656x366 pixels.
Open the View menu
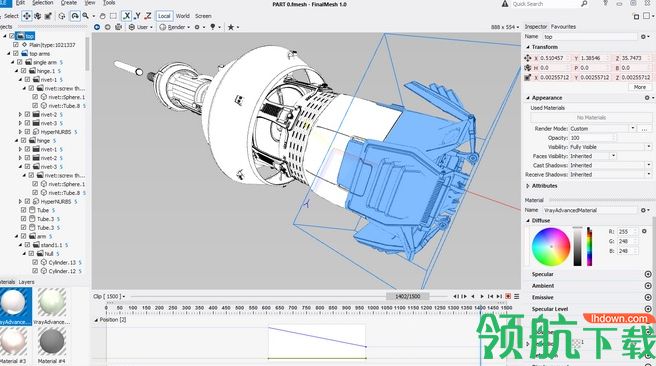(90, 3)
